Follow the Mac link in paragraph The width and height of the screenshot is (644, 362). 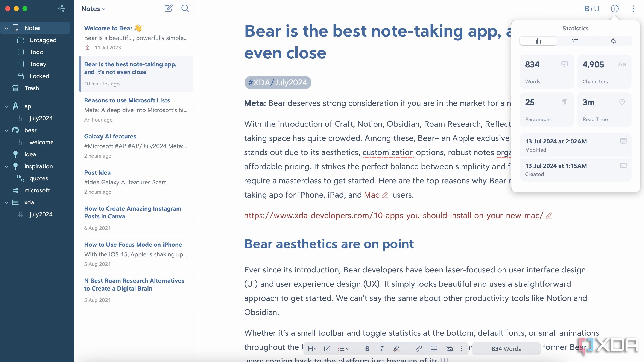click(372, 195)
